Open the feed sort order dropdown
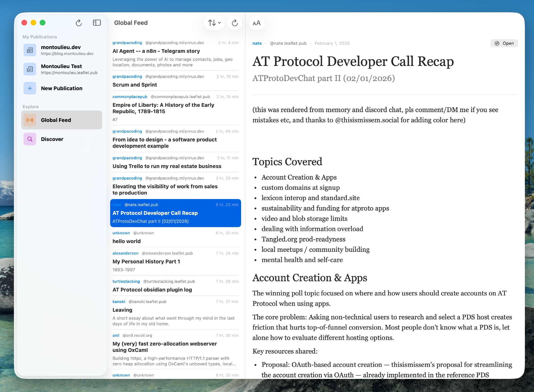 pos(214,23)
